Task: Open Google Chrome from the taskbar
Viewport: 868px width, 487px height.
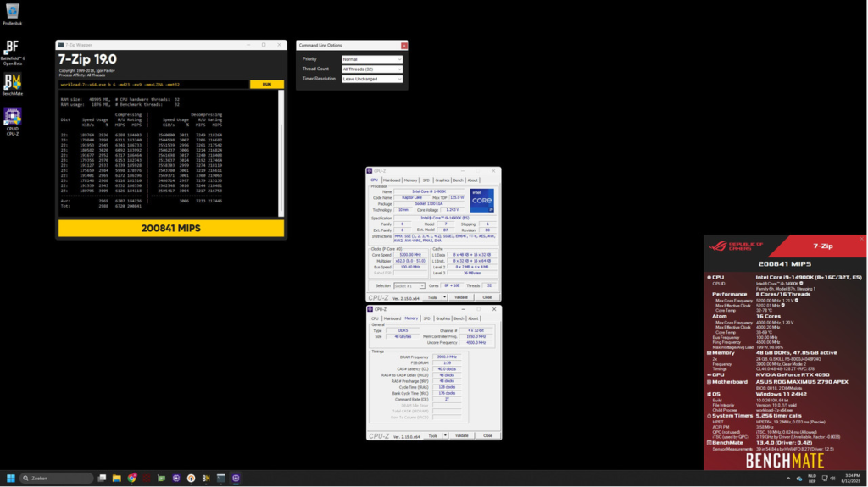Action: (x=131, y=479)
